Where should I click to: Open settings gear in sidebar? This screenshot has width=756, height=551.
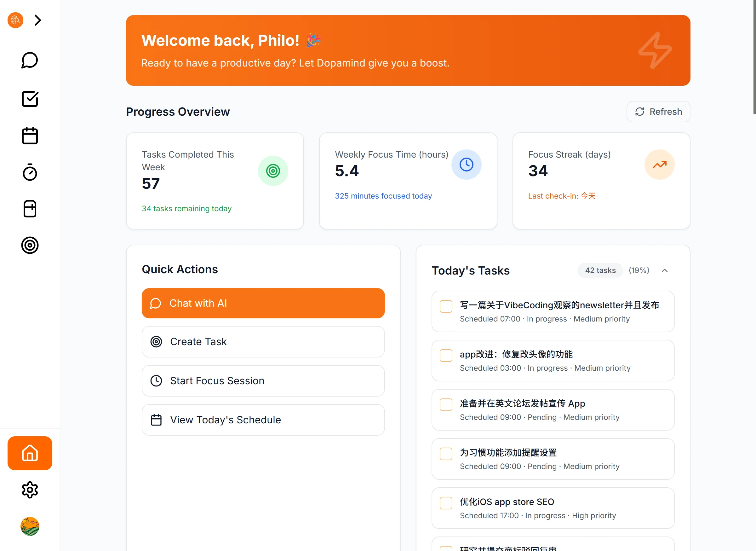coord(30,490)
